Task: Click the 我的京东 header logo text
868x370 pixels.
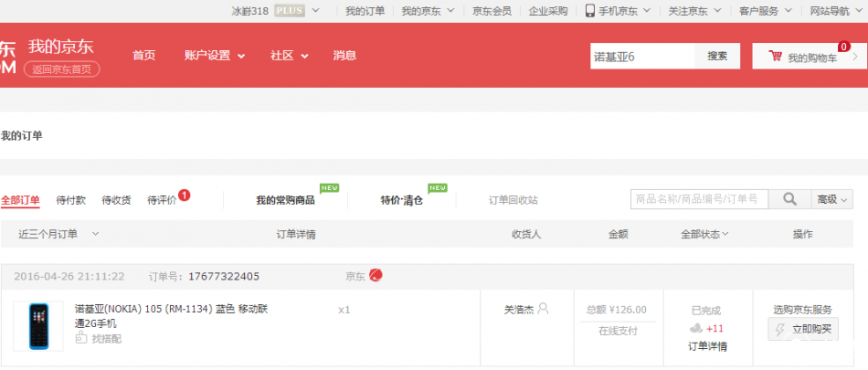Action: point(61,47)
